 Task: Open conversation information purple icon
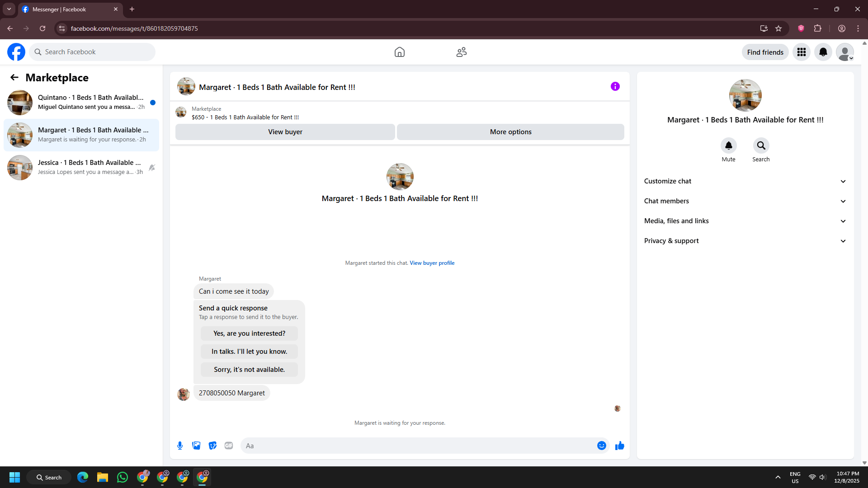615,86
